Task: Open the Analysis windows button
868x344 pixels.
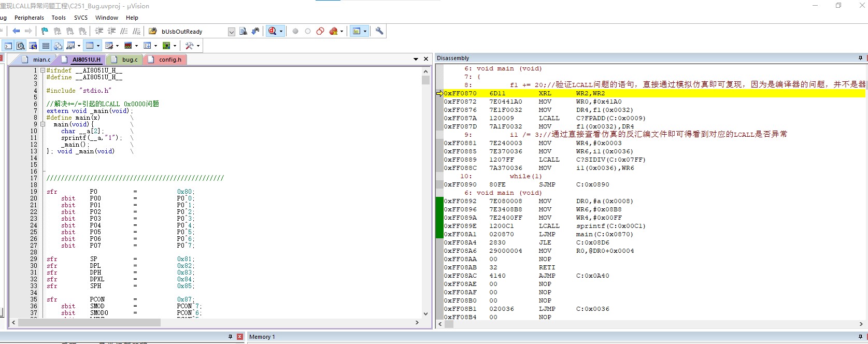Action: pos(128,46)
